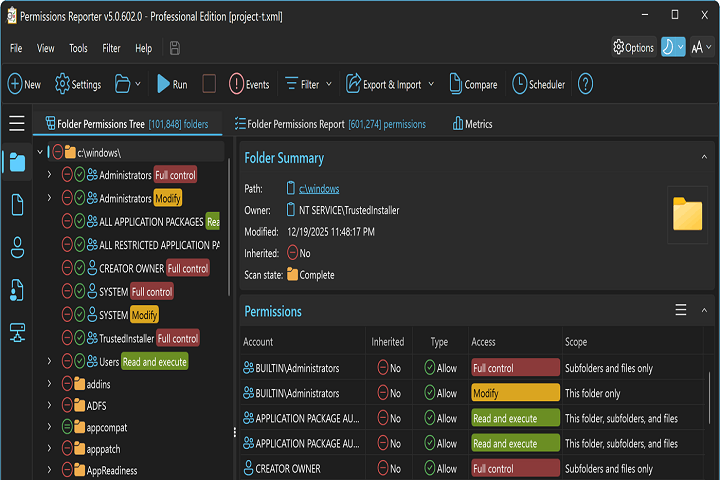The height and width of the screenshot is (480, 720).
Task: Open the hamburger menu in sidebar
Action: 17,124
